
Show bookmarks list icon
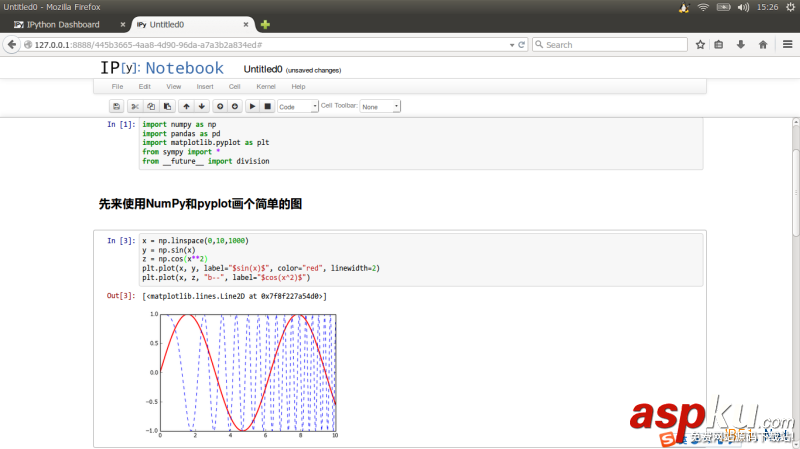coord(719,45)
